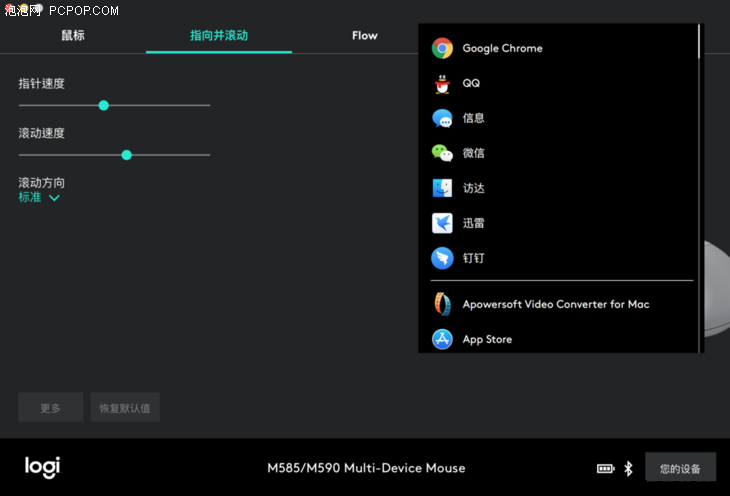Switch to the 鼠标 tab
Image resolution: width=730 pixels, height=496 pixels.
pyautogui.click(x=73, y=35)
